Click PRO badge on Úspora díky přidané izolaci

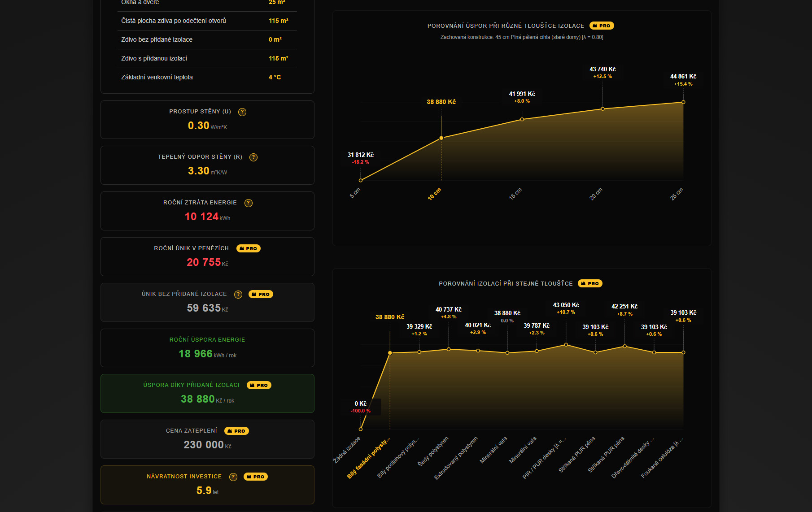(x=259, y=385)
